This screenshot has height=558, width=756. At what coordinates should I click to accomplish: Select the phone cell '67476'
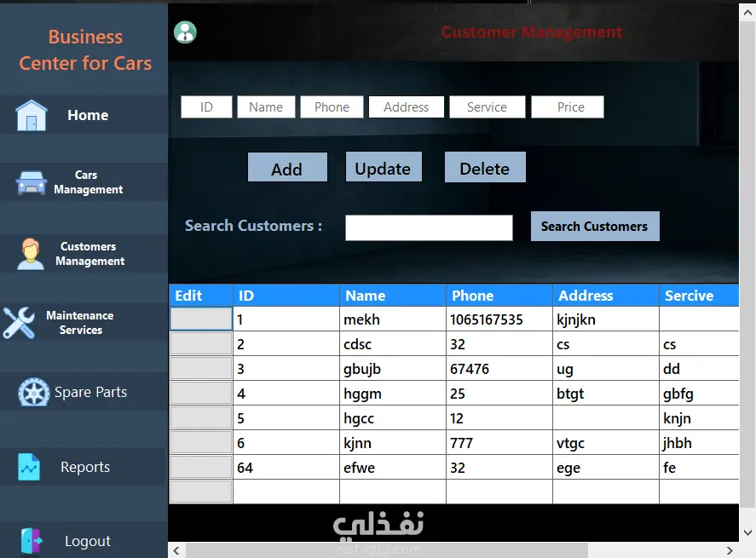click(499, 368)
